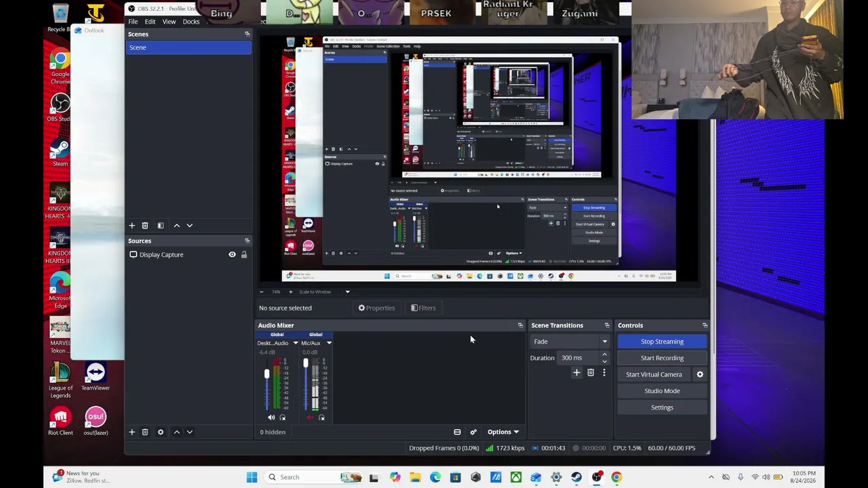Screen dimensions: 868x488
Task: Open the File menu
Action: click(133, 22)
